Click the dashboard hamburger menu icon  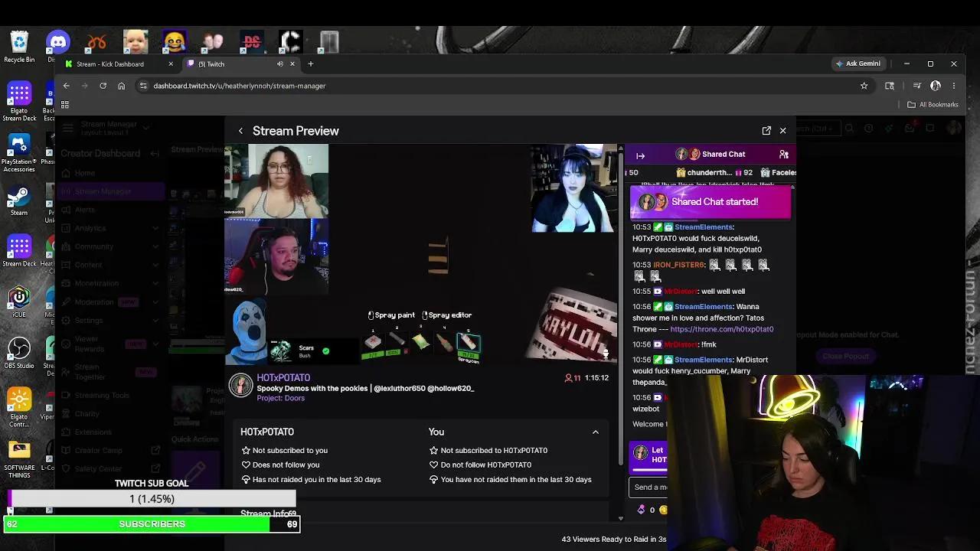click(67, 128)
